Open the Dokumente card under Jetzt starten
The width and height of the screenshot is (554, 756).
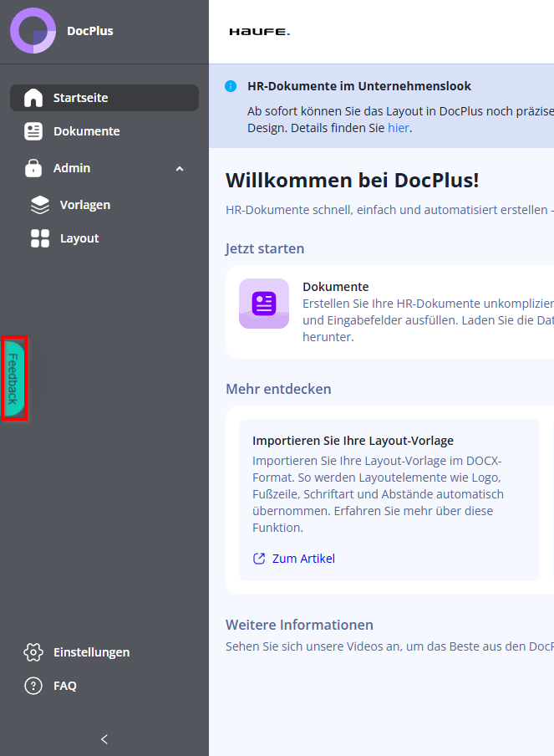[401, 311]
